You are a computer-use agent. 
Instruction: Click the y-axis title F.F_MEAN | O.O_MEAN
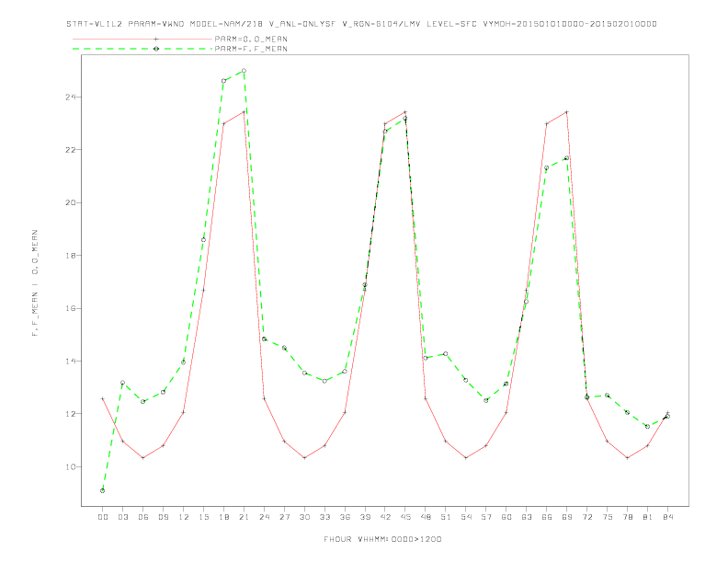(x=35, y=283)
